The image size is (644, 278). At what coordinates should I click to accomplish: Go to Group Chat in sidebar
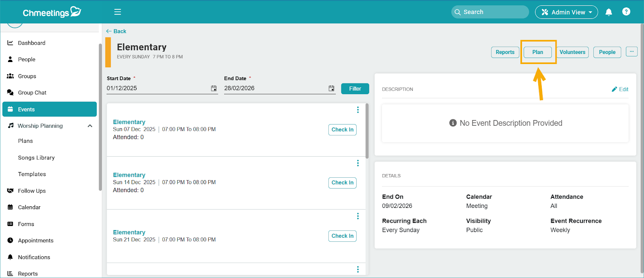(x=32, y=93)
